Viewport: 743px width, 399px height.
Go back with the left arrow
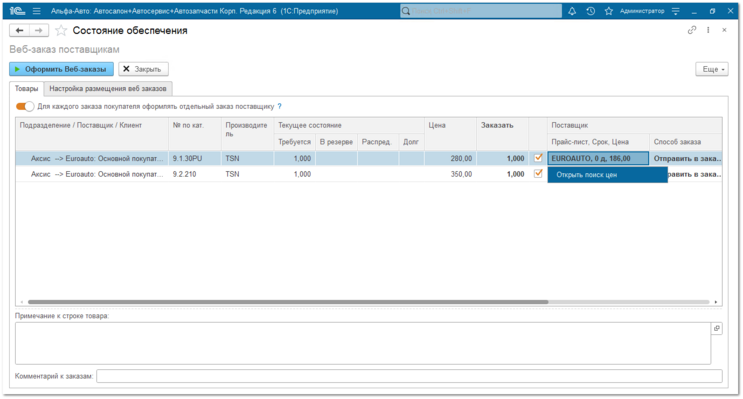(x=19, y=30)
